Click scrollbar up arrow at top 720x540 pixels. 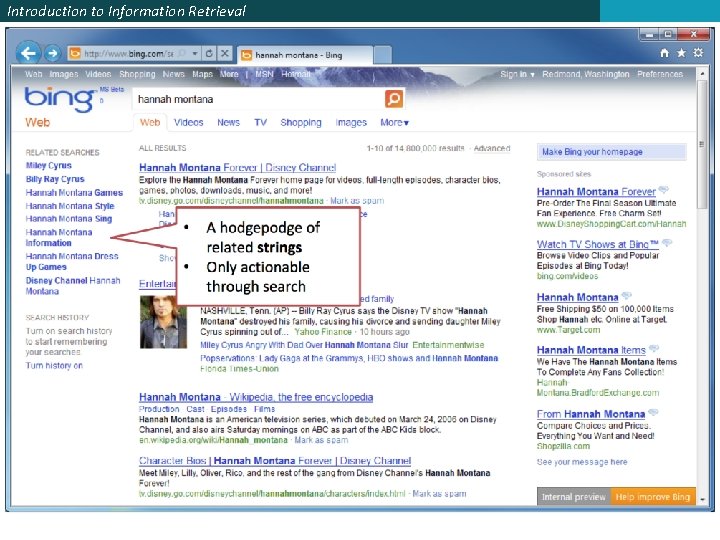coord(702,73)
